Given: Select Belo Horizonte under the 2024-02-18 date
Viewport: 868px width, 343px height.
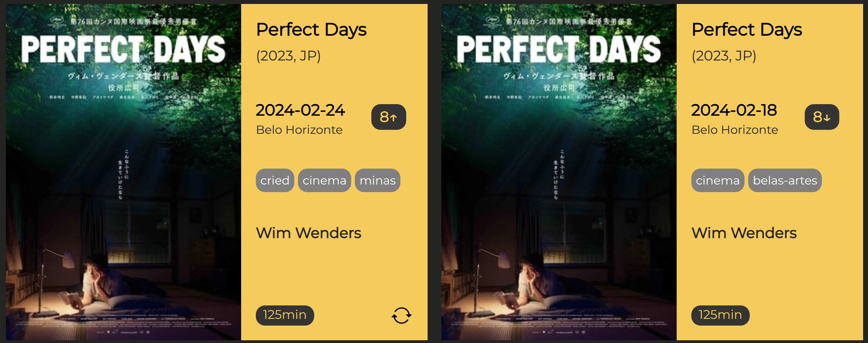Looking at the screenshot, I should (734, 130).
